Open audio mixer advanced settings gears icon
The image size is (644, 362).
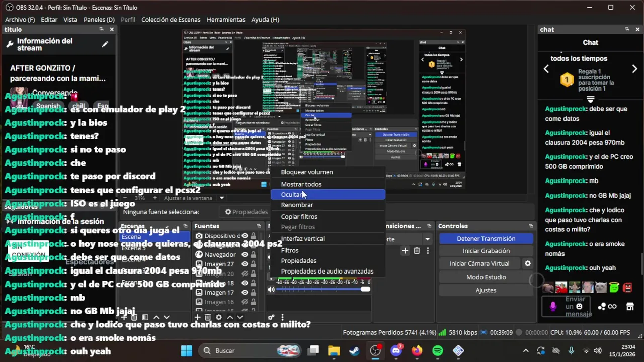pyautogui.click(x=271, y=317)
